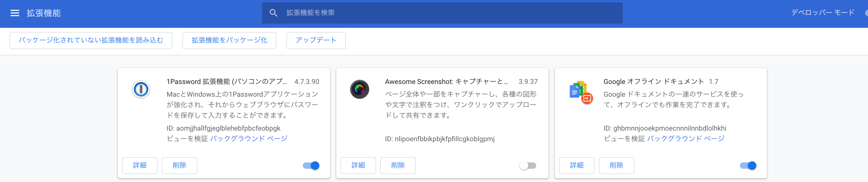The width and height of the screenshot is (868, 182).
Task: Click the 拡張機能 page title
Action: 44,13
